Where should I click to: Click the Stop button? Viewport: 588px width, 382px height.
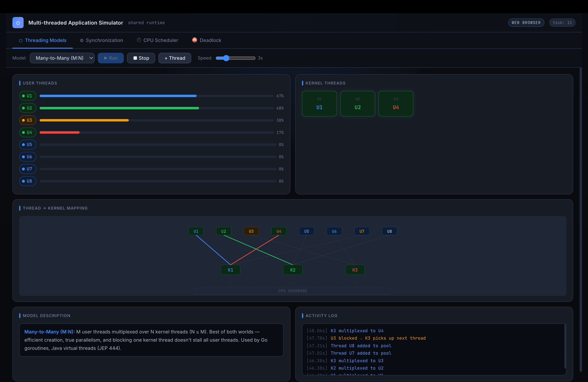141,58
